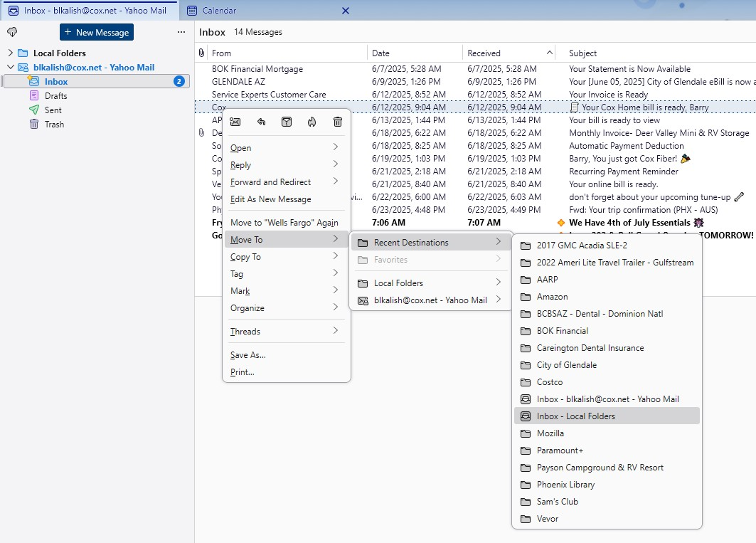Select the City of Glendale eBill email
The width and height of the screenshot is (756, 543).
pyautogui.click(x=475, y=82)
